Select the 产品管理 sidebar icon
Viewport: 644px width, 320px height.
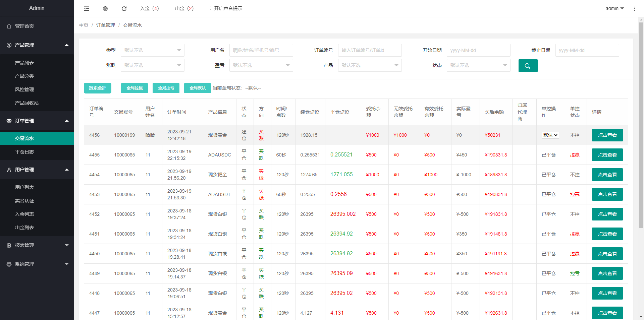(x=9, y=45)
